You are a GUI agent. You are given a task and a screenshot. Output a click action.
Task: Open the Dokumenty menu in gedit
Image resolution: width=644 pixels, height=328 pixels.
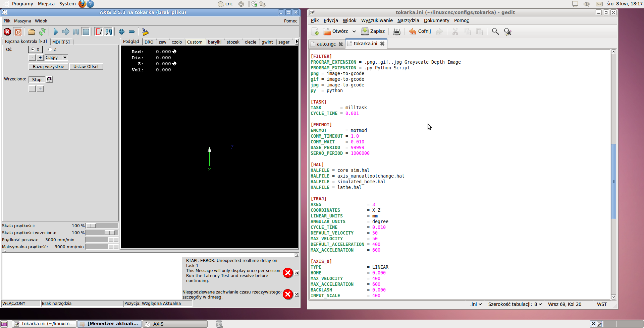436,20
